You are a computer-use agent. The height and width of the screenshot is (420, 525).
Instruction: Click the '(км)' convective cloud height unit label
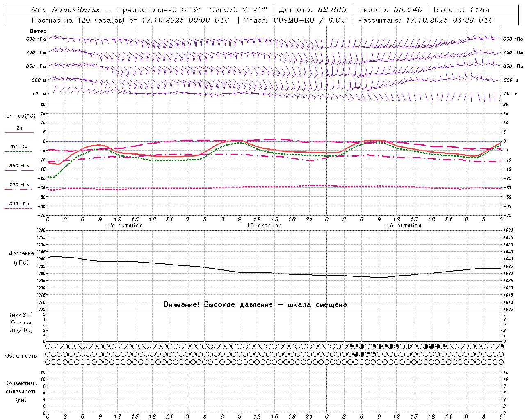(x=21, y=399)
